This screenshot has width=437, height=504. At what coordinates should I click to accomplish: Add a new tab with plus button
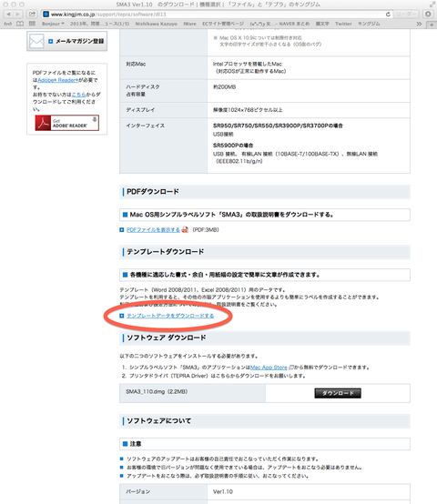(x=432, y=25)
